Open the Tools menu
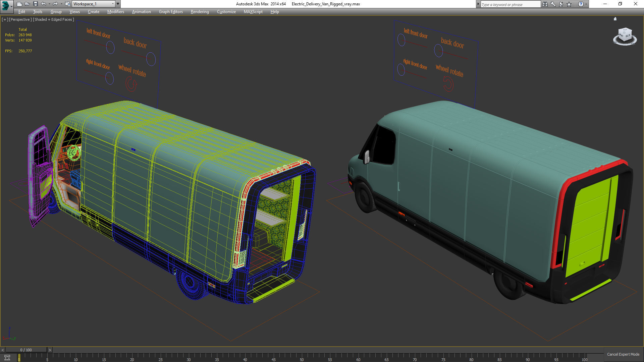Viewport: 644px width, 362px height. (x=38, y=12)
